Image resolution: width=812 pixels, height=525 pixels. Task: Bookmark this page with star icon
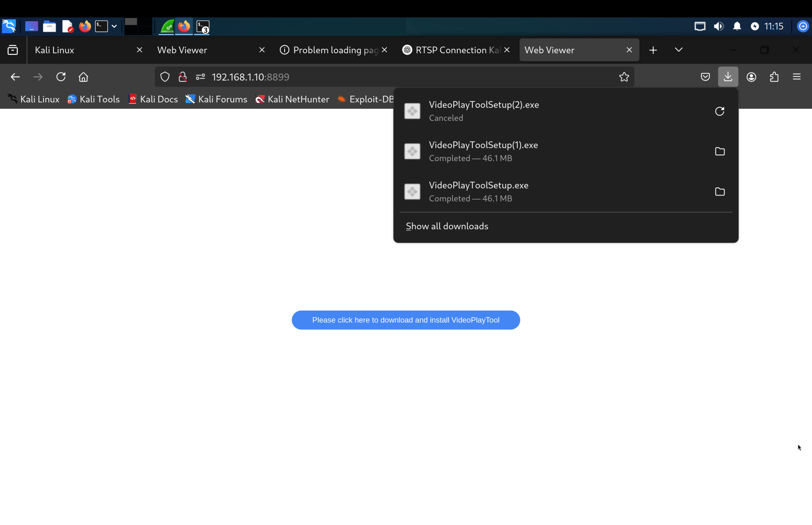coord(624,77)
